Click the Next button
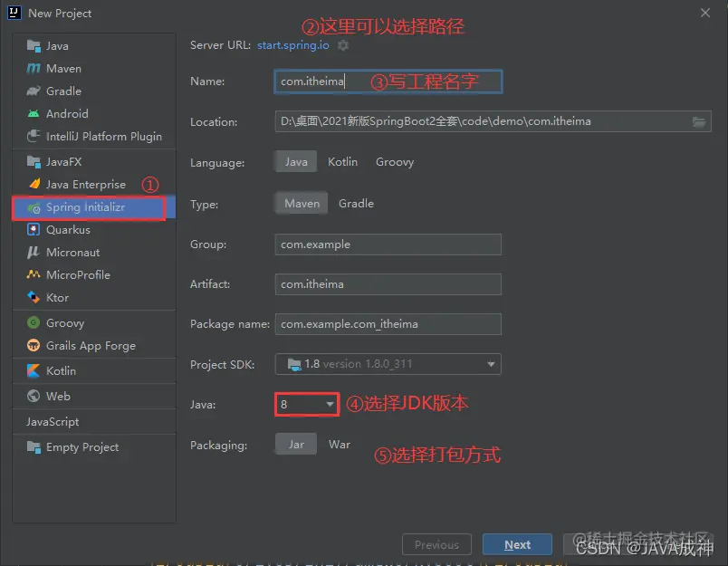The width and height of the screenshot is (728, 566). [517, 544]
